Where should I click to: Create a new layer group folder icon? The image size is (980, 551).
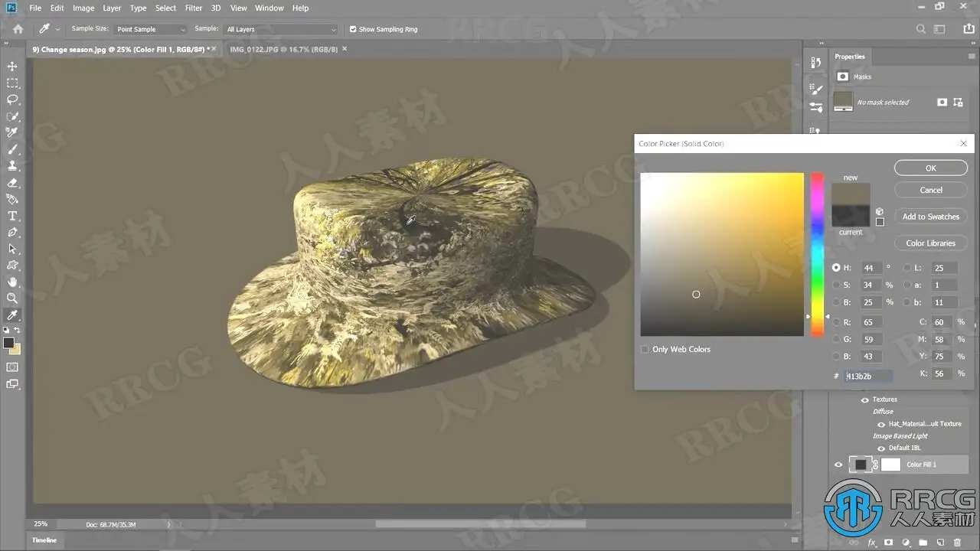923,543
